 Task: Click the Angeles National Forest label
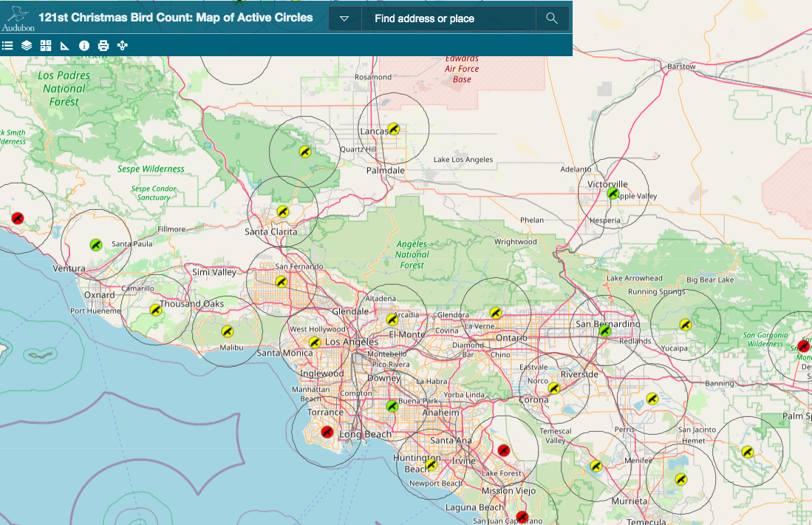[412, 254]
